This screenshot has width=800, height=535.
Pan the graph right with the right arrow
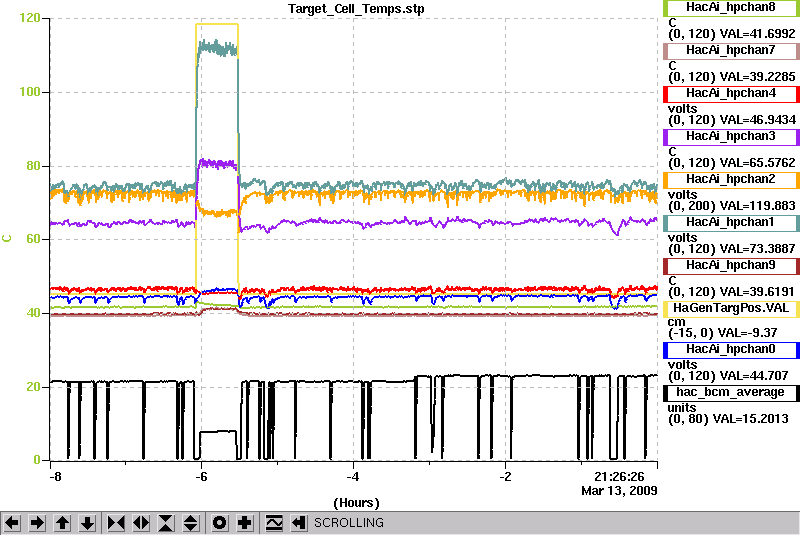point(37,523)
